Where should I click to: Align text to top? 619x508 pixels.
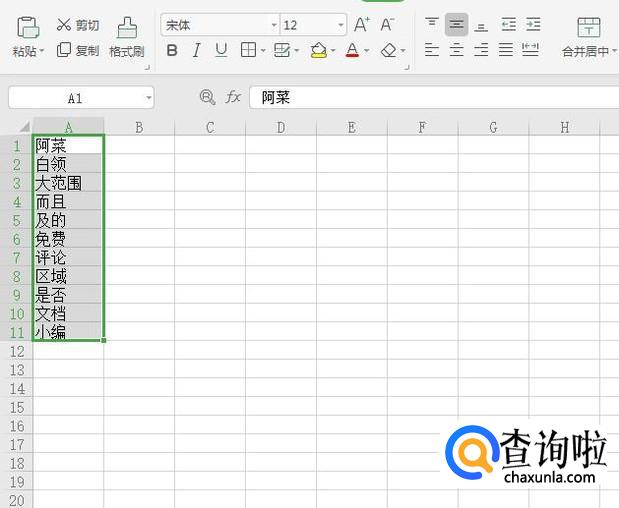pyautogui.click(x=432, y=24)
